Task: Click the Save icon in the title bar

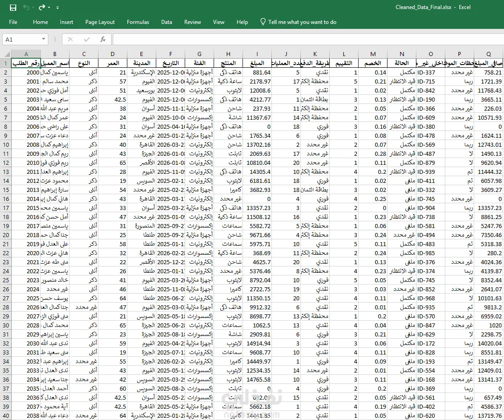Action: pyautogui.click(x=13, y=7)
